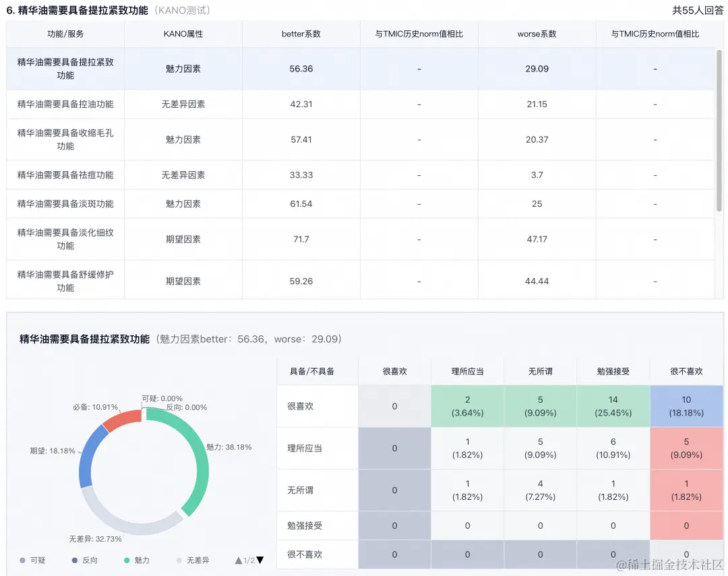Toggle the 可疑 series in the chart legend
The width and height of the screenshot is (728, 576).
click(x=34, y=561)
